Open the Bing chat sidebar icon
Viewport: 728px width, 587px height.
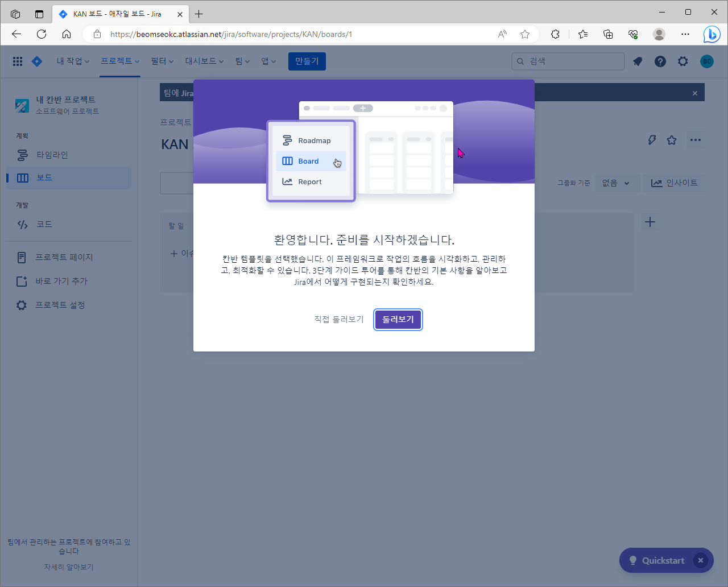[x=712, y=35]
